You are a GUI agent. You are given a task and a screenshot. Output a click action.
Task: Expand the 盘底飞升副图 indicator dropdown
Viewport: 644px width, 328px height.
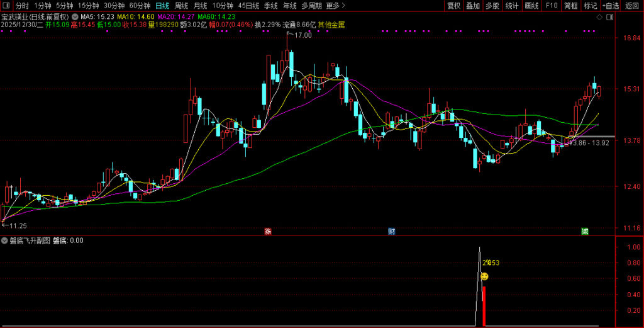[4, 240]
